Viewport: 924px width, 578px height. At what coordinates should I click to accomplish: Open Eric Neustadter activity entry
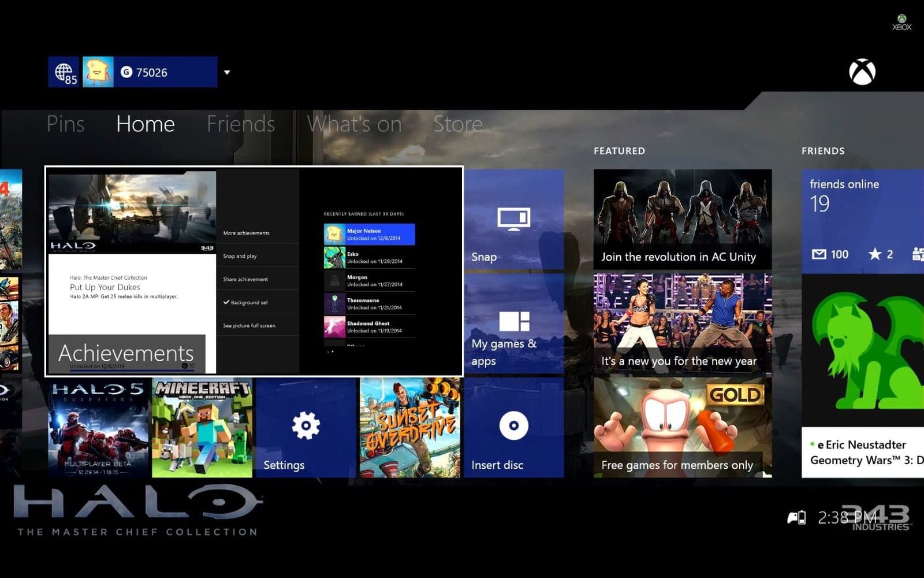(x=863, y=453)
